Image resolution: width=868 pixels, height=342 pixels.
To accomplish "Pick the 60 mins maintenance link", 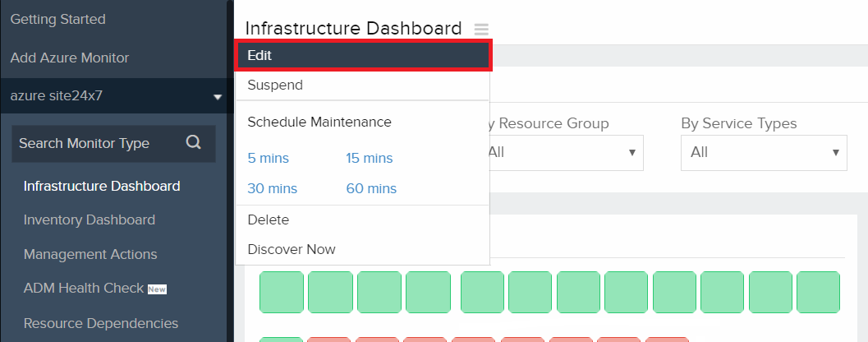I will (x=371, y=188).
